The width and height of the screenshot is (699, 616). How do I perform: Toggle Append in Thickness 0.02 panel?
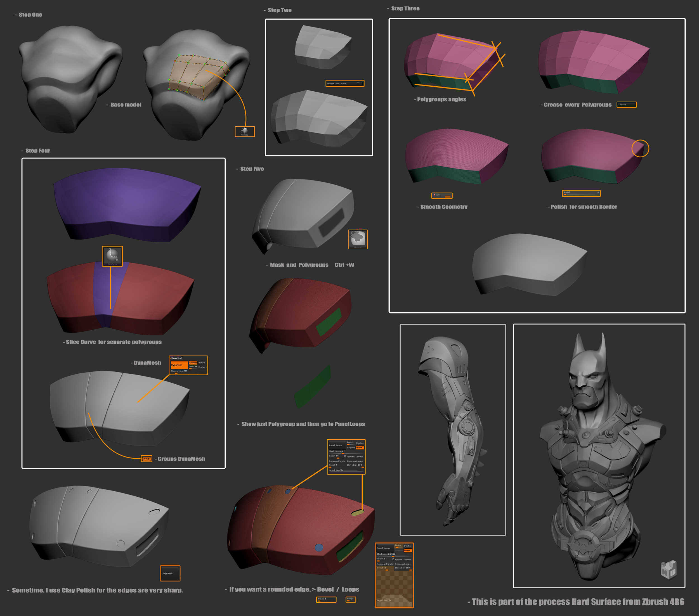pyautogui.click(x=351, y=448)
